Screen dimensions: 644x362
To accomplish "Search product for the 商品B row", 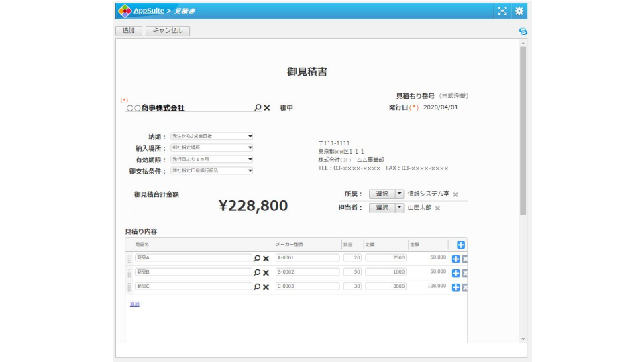I will click(257, 273).
